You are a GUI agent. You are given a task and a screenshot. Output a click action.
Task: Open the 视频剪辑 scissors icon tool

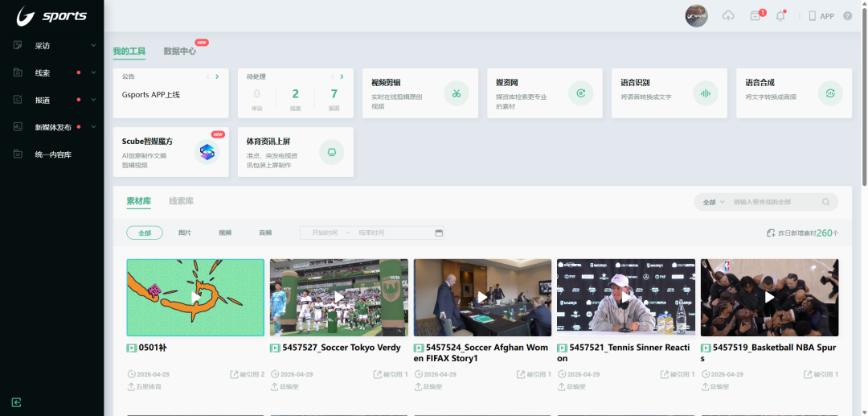tap(456, 93)
